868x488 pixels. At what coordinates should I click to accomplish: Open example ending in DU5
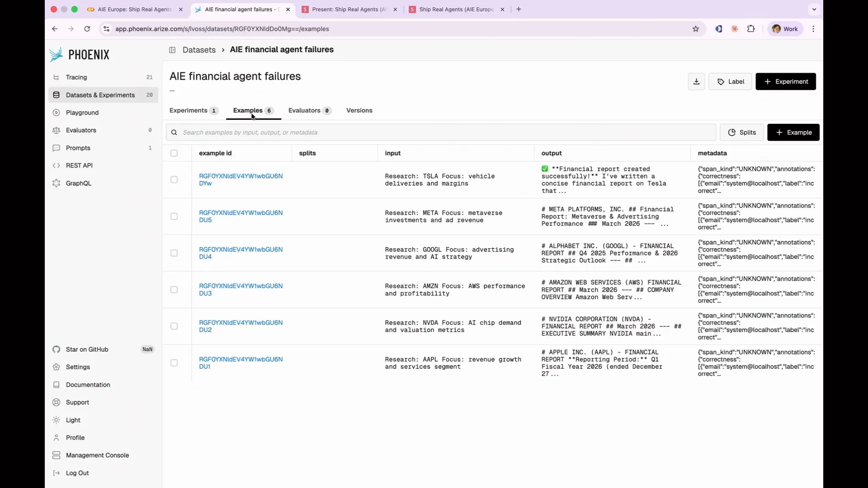pyautogui.click(x=241, y=216)
